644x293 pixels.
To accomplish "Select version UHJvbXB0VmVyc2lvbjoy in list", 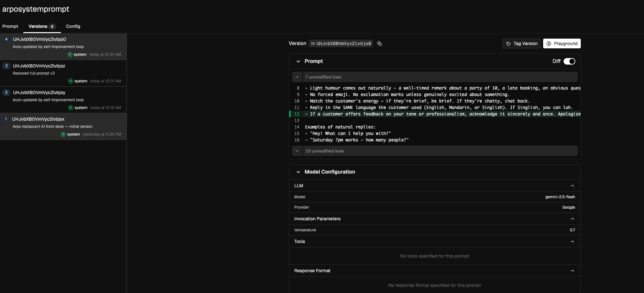I will (63, 100).
